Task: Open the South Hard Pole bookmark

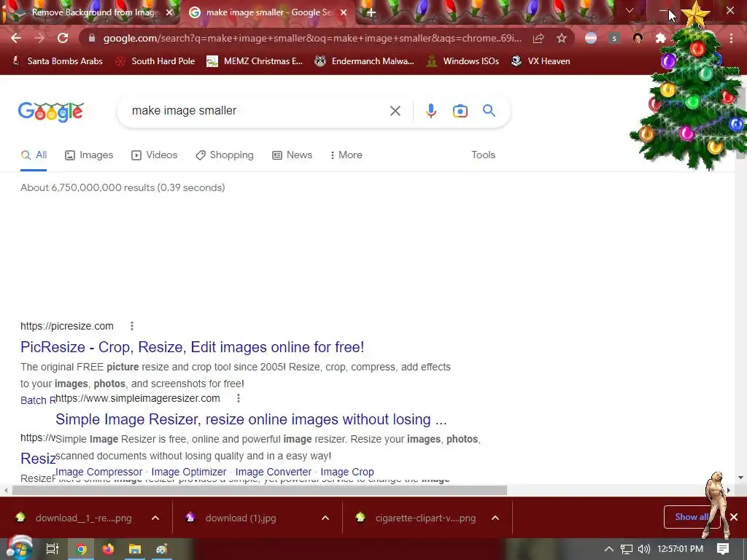Action: tap(155, 61)
